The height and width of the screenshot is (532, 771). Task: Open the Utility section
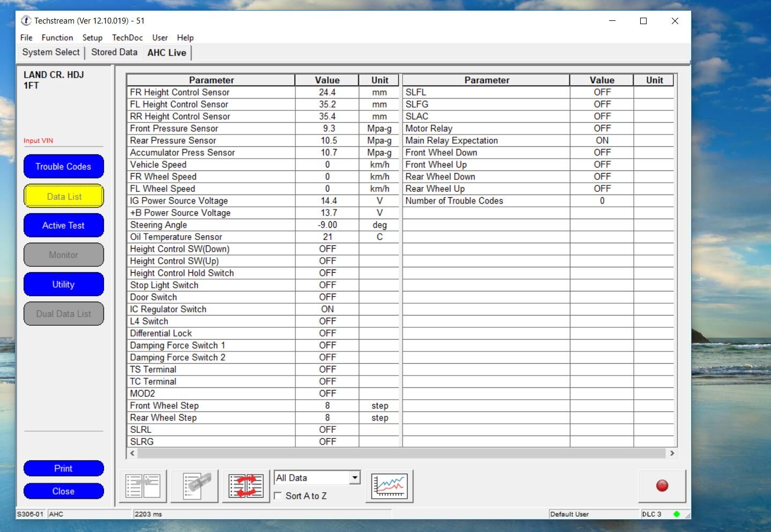[63, 284]
